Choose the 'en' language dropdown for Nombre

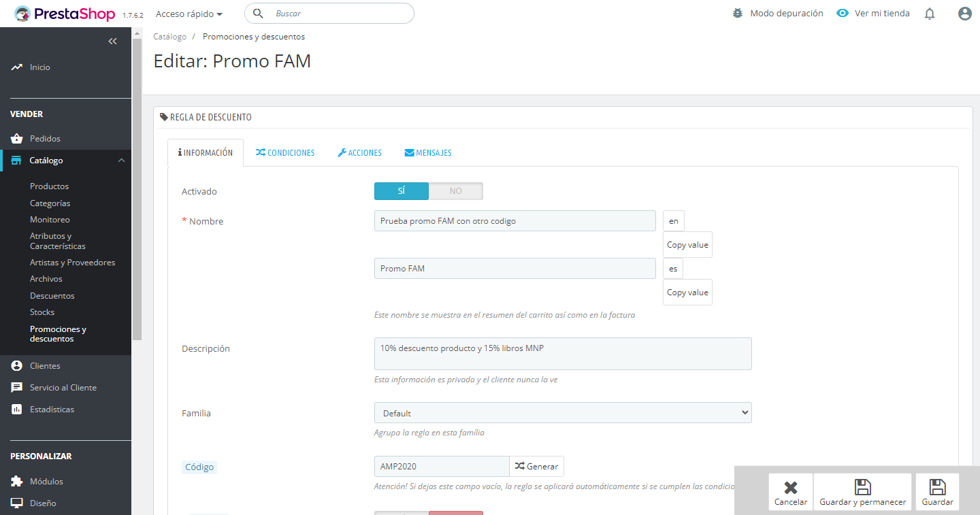674,221
